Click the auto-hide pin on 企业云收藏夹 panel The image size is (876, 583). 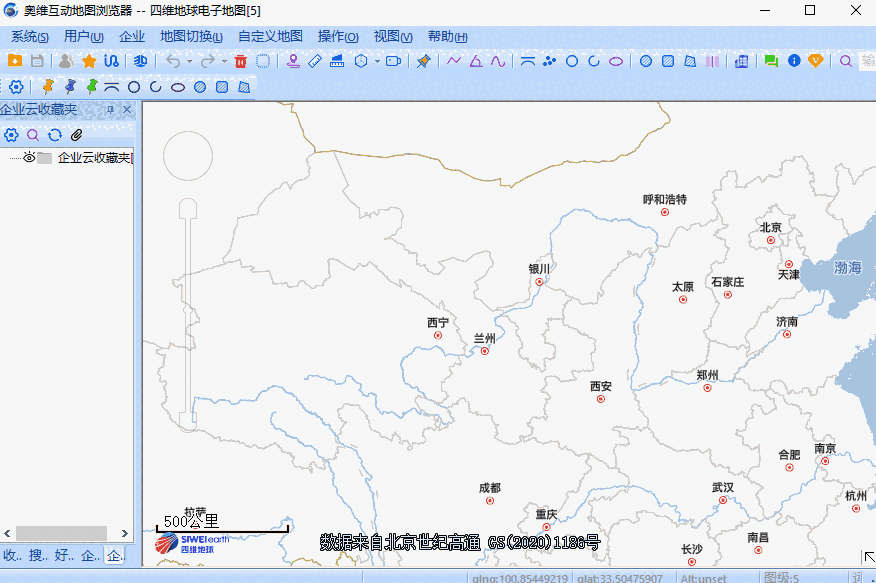(x=110, y=110)
